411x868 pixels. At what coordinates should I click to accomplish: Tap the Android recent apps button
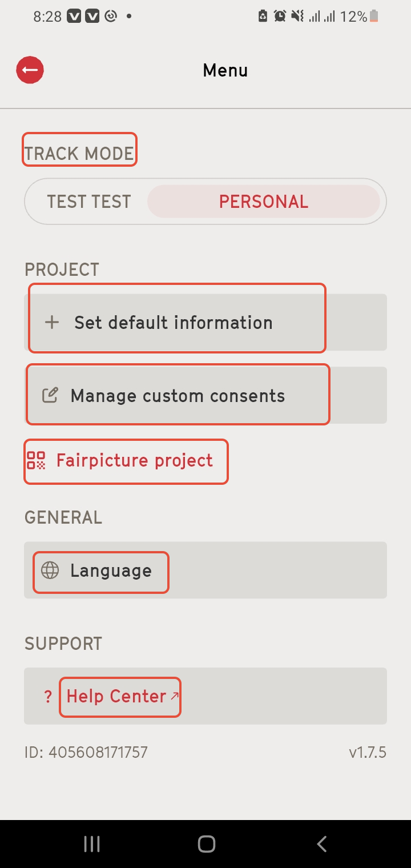tap(92, 844)
